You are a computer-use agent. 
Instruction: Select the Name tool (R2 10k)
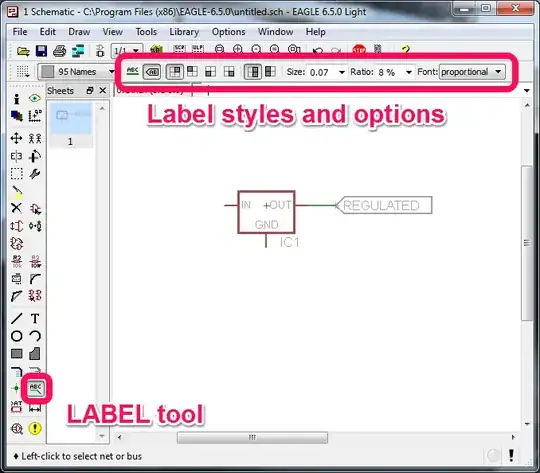coord(17,261)
